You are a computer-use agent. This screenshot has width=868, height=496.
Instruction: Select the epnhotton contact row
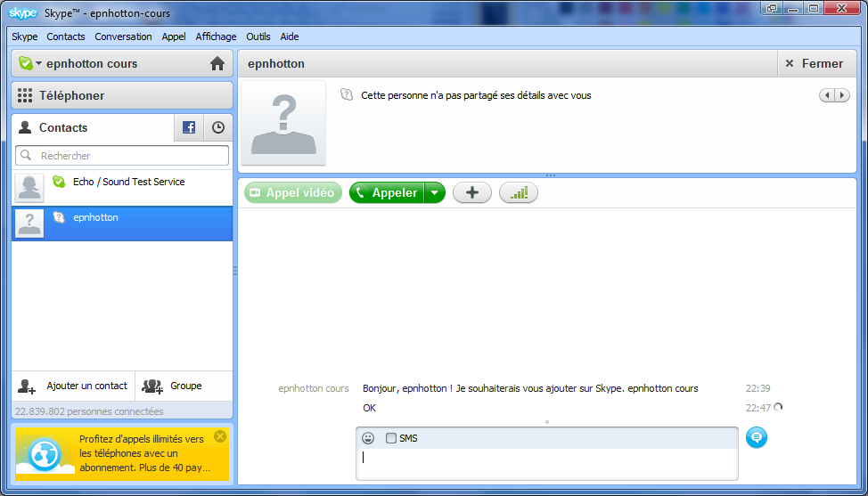(x=122, y=224)
